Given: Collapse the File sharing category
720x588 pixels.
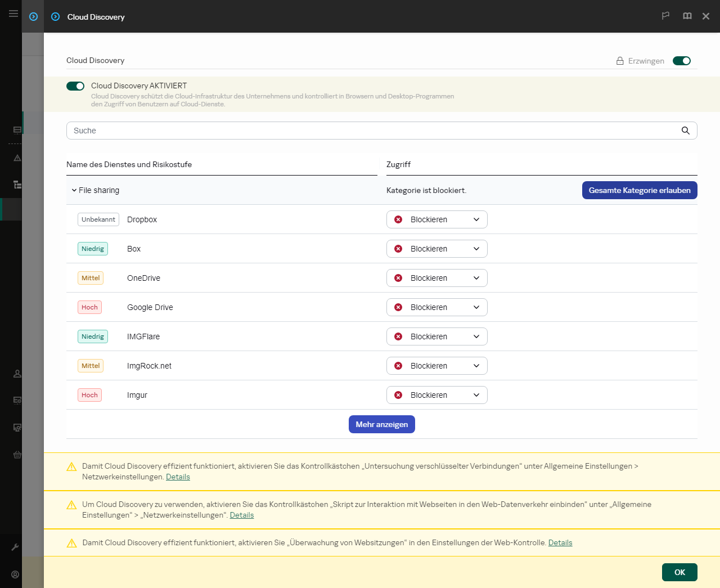Looking at the screenshot, I should point(74,190).
